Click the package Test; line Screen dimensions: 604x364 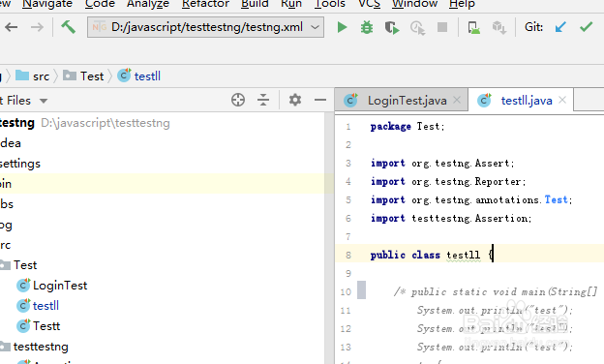click(408, 127)
